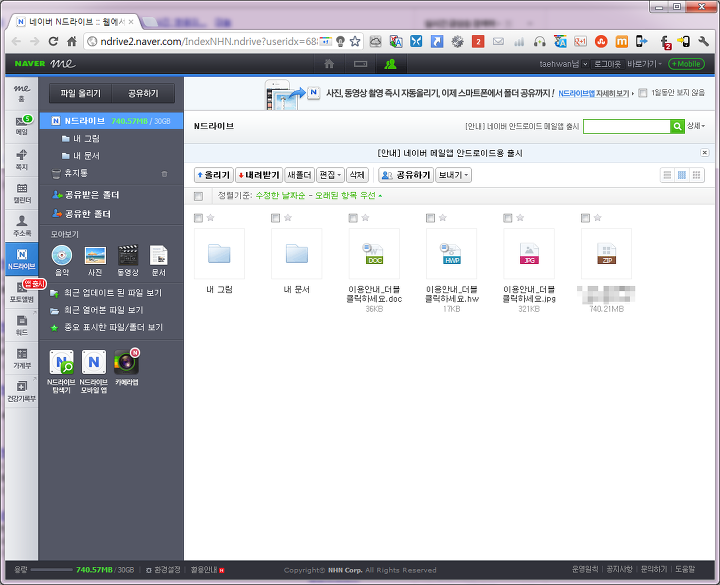Open 캘린더 from the left sidebar
The width and height of the screenshot is (720, 585).
[x=21, y=193]
